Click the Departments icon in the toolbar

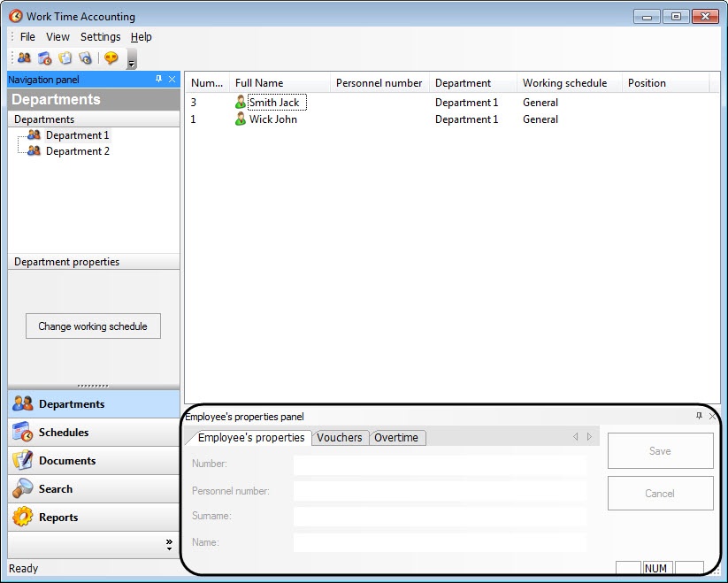(24, 58)
